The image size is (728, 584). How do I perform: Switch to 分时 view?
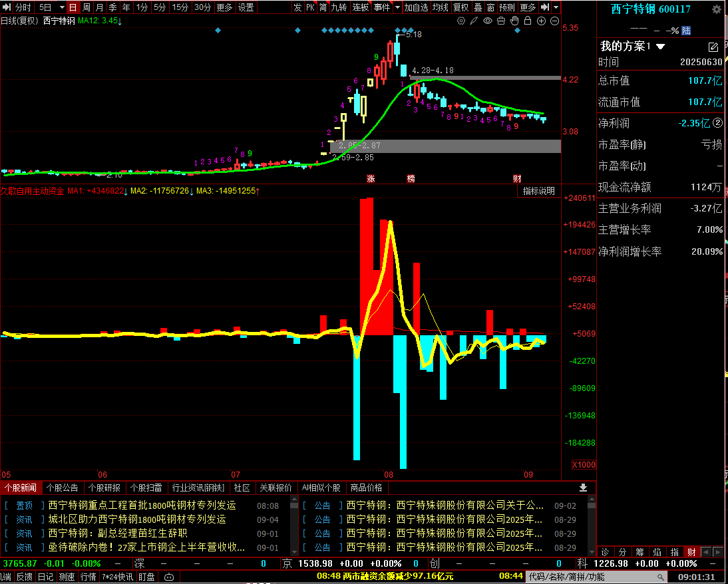tap(23, 7)
